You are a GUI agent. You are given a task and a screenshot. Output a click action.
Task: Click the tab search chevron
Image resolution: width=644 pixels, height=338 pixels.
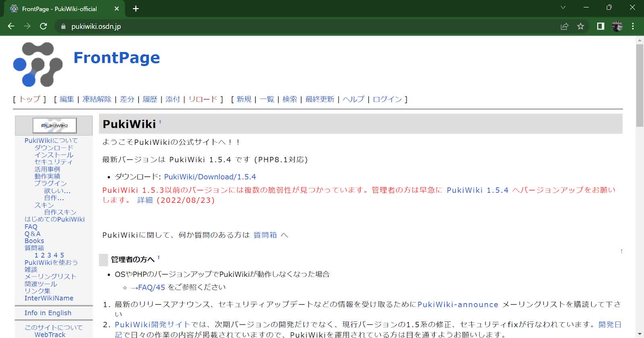coord(563,7)
